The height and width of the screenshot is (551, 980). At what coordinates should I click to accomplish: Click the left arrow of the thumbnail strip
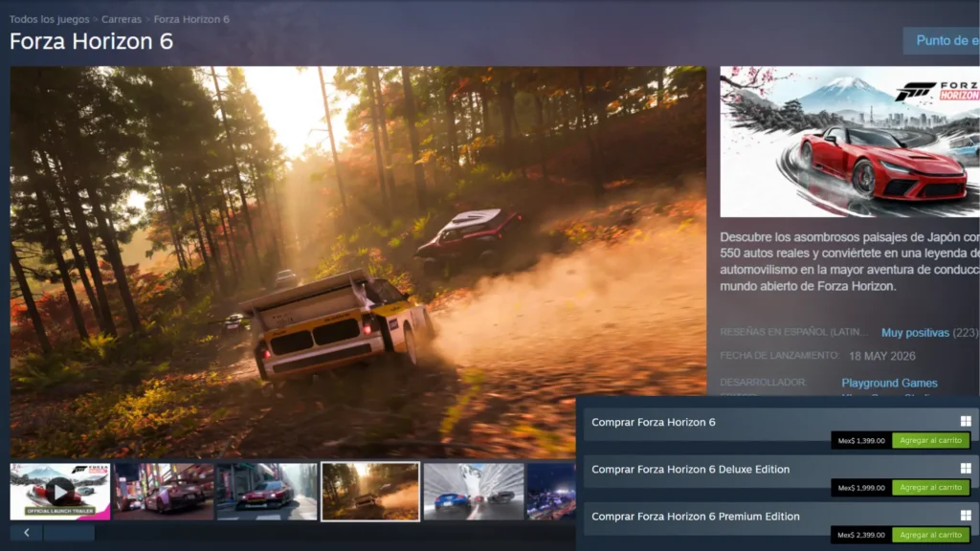pyautogui.click(x=26, y=533)
